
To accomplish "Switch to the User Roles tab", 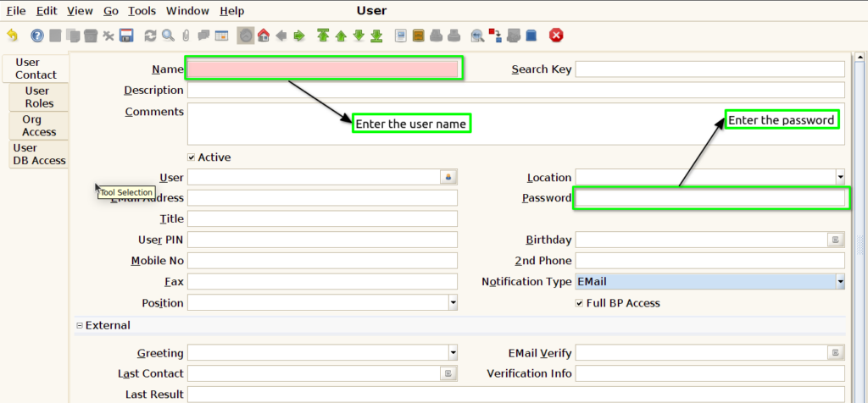I will [x=39, y=97].
